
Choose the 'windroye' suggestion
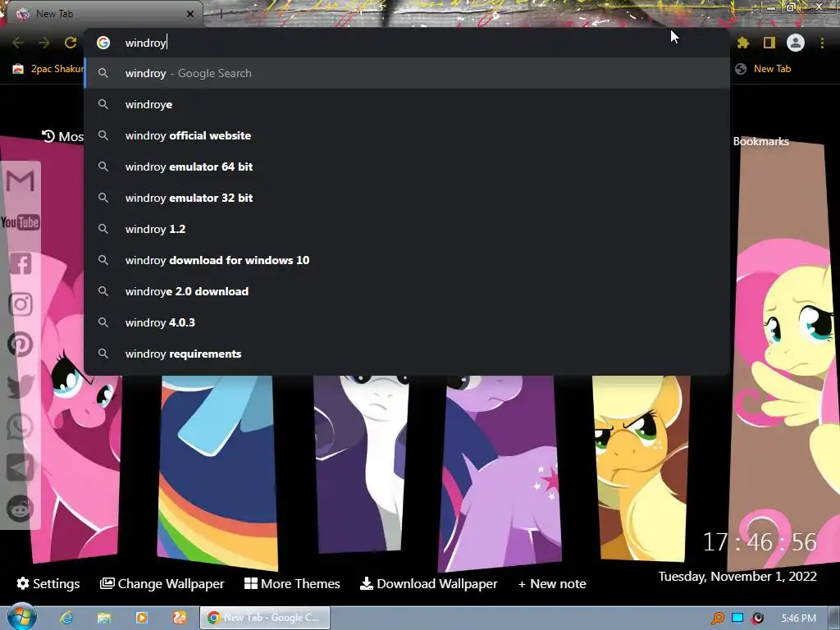pos(407,104)
